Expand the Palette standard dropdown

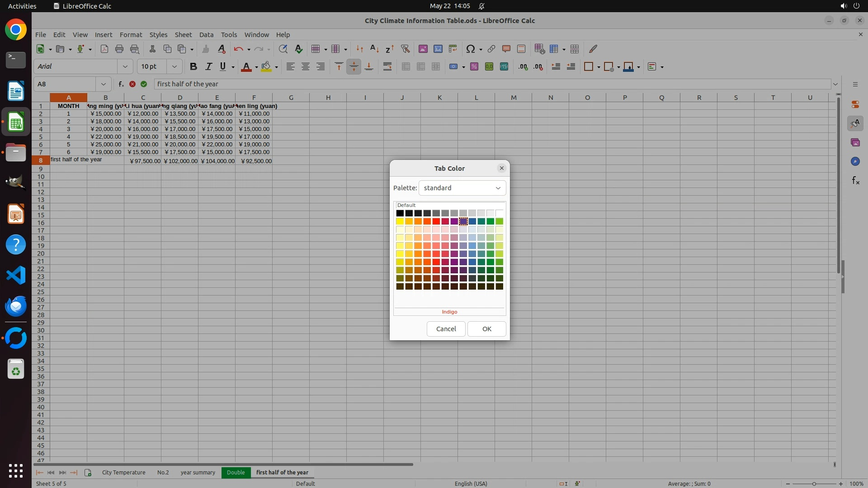tap(498, 188)
